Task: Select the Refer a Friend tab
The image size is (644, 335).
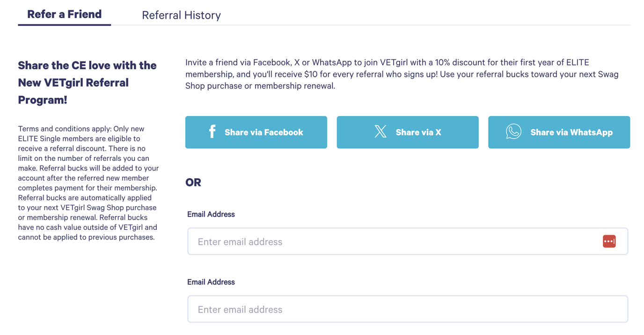Action: [x=64, y=14]
